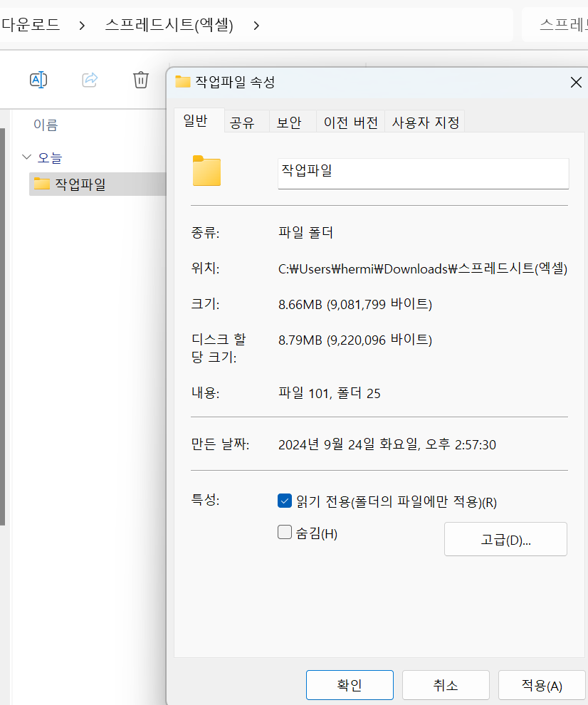
Task: Click the large folder icon in properties dialog
Action: pos(206,172)
